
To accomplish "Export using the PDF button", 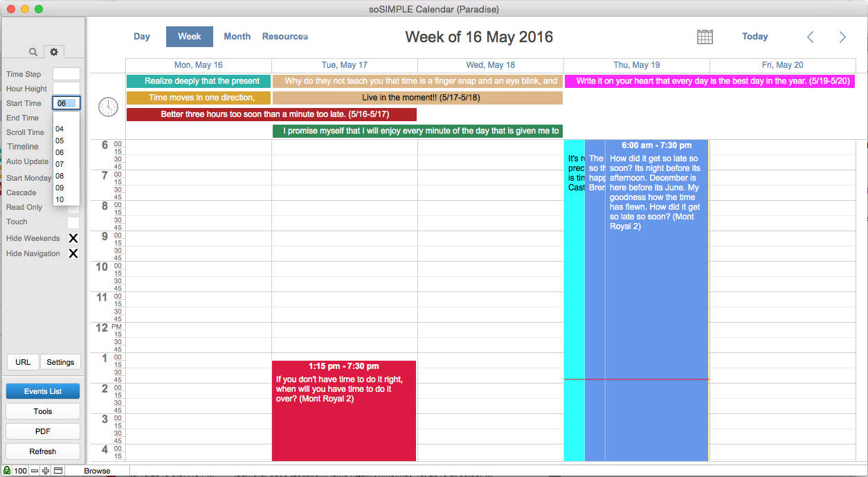I will pos(43,431).
